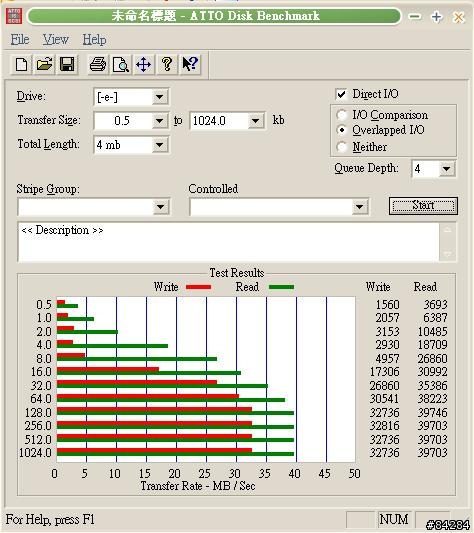Expand the Drive dropdown showing [-e-]
This screenshot has height=533, width=474.
pos(159,97)
